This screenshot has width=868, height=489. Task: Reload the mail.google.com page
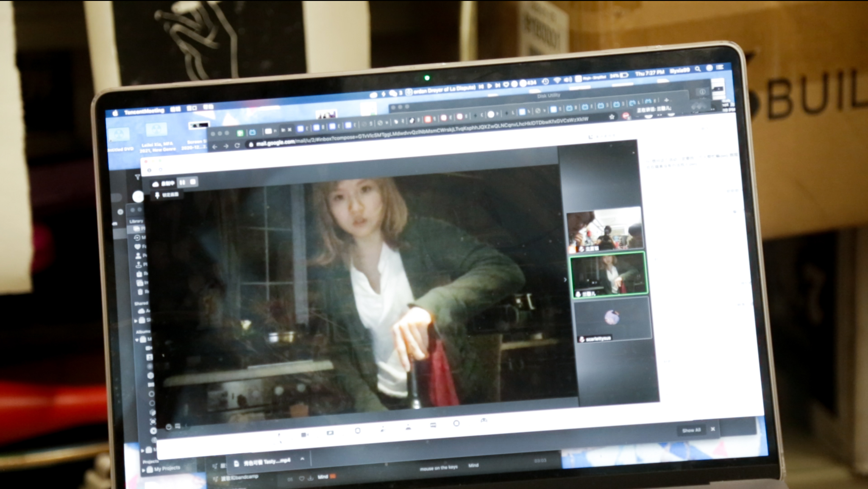pyautogui.click(x=237, y=145)
